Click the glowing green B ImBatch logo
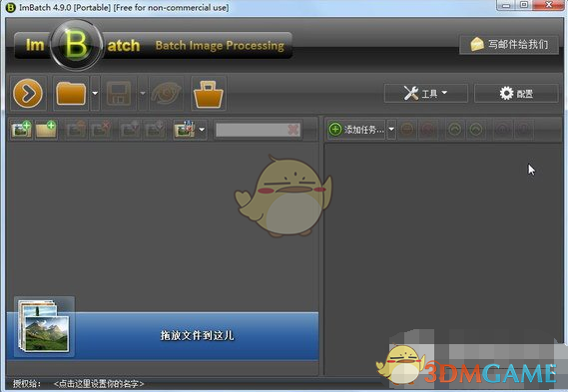568x392 pixels. (x=76, y=45)
